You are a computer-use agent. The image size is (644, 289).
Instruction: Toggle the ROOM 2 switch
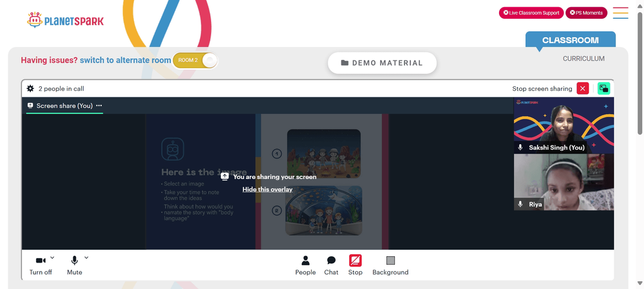tap(195, 61)
